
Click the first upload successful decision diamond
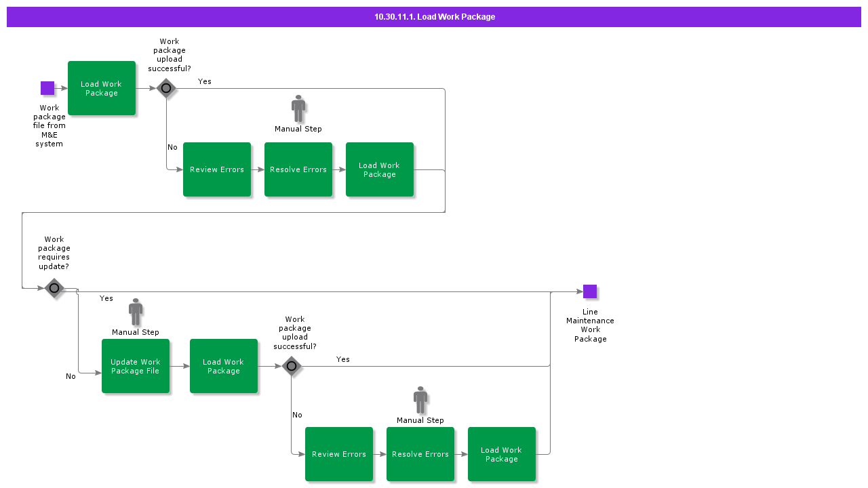(x=166, y=88)
